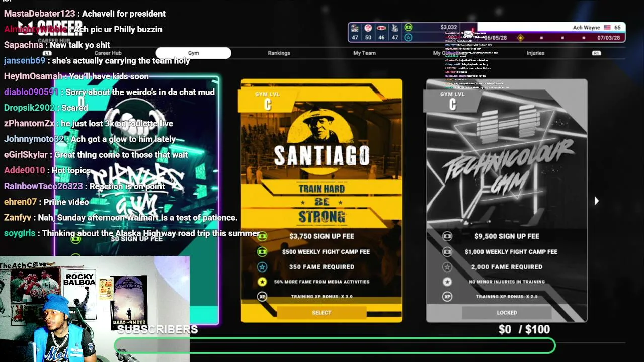
Task: Click the 2,000 FAME REQUIRED text
Action: click(x=507, y=267)
